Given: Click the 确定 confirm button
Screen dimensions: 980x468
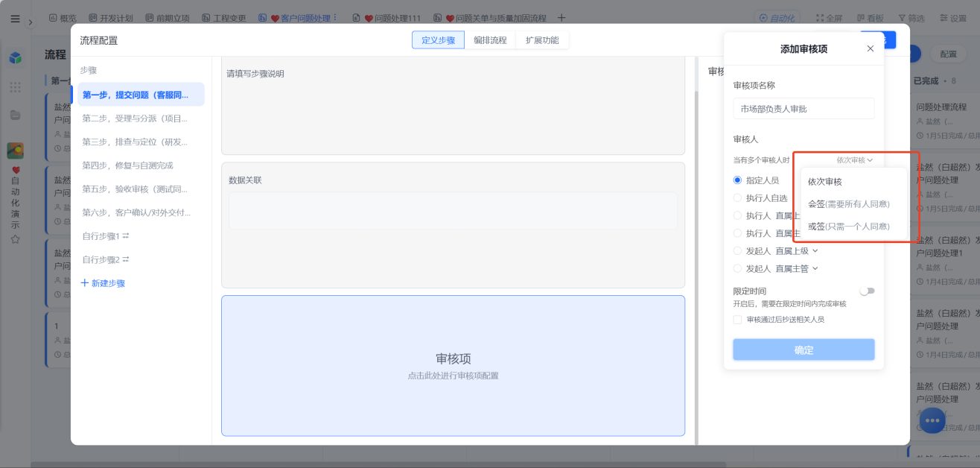Looking at the screenshot, I should point(804,350).
